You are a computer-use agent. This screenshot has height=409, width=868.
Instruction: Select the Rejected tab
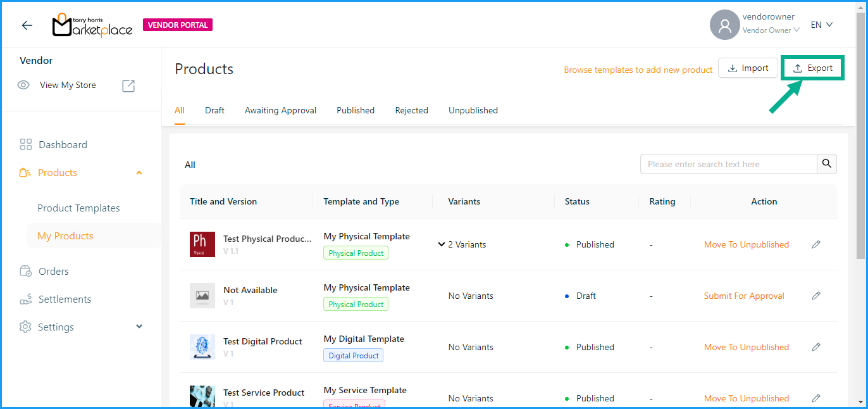pyautogui.click(x=411, y=110)
